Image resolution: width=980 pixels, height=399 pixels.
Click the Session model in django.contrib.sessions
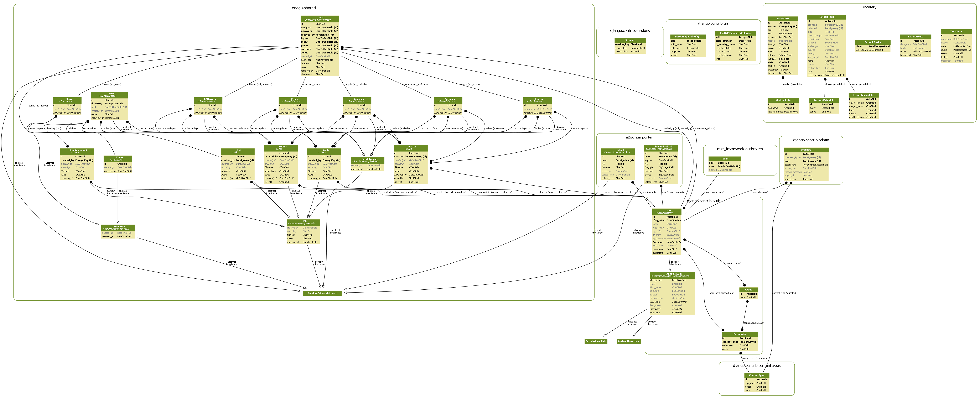(630, 40)
